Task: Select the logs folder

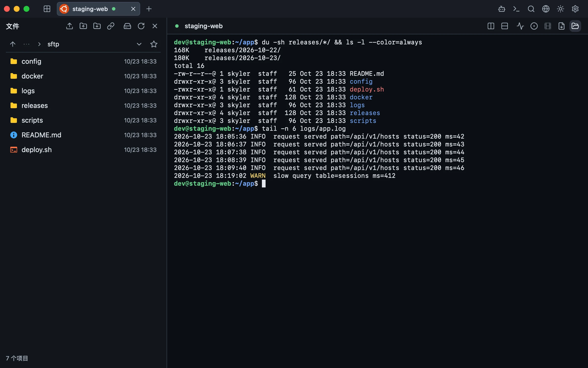Action: pos(83,91)
